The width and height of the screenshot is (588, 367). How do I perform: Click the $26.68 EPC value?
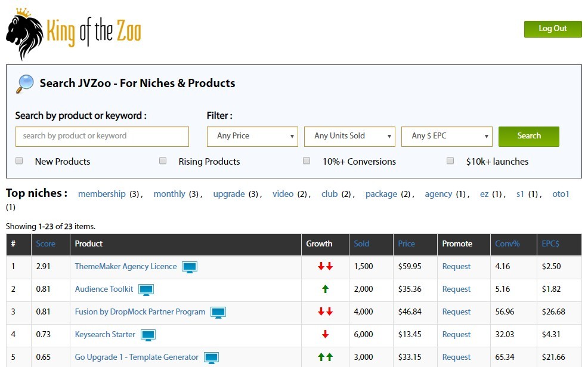pyautogui.click(x=553, y=312)
